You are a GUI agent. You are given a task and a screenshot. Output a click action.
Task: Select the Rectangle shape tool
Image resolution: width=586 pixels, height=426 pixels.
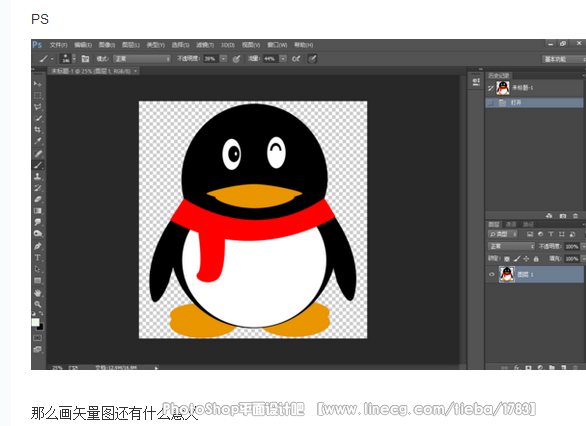[37, 281]
